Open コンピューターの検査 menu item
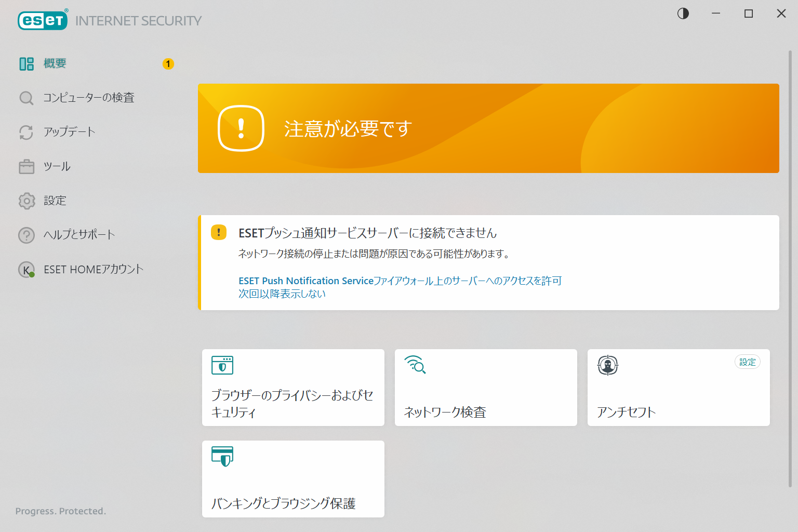Image resolution: width=798 pixels, height=532 pixels. click(89, 98)
